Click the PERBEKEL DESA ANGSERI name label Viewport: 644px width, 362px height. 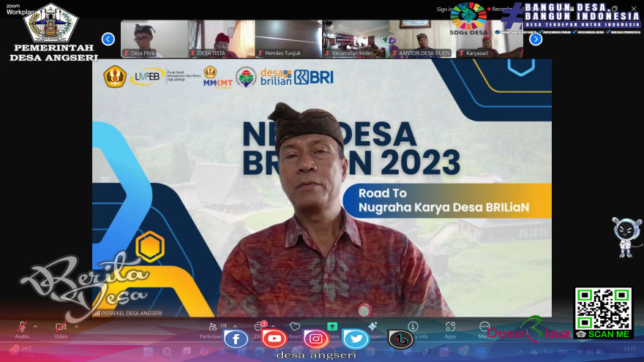129,313
